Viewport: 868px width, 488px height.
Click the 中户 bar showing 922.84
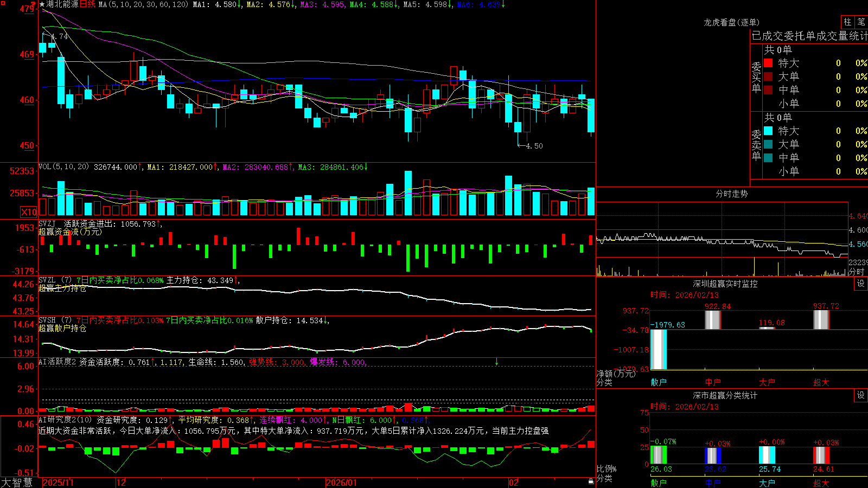[x=713, y=320]
